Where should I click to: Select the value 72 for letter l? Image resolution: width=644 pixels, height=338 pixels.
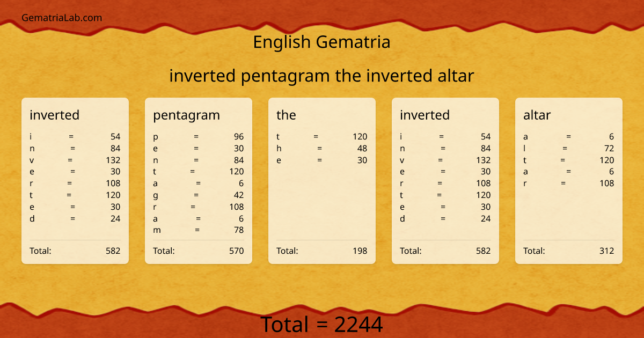609,149
